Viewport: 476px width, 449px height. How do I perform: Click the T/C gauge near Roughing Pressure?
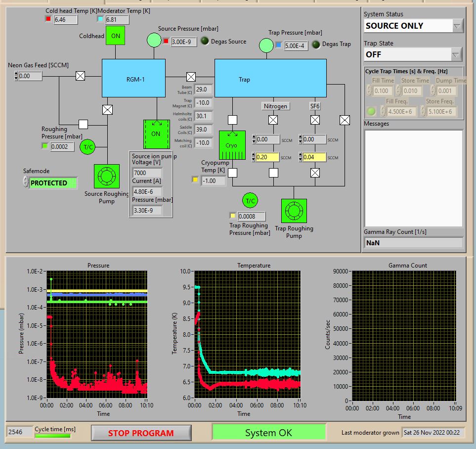(88, 146)
